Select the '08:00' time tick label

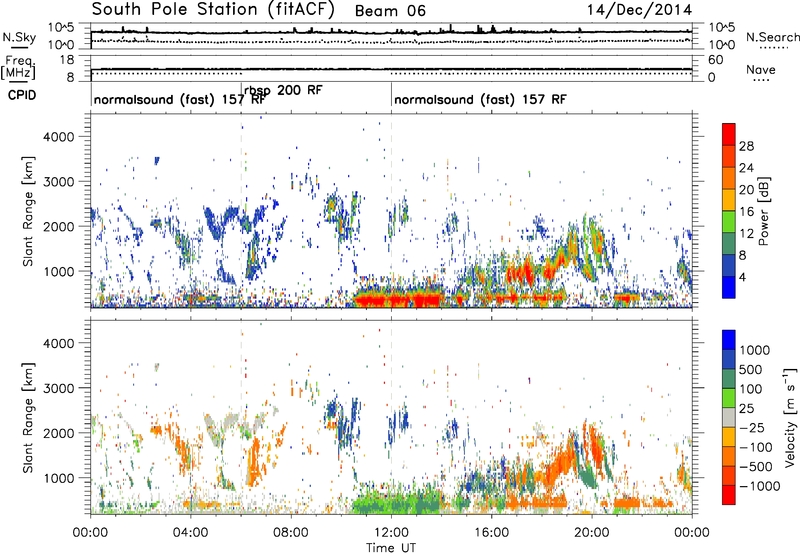(x=291, y=533)
